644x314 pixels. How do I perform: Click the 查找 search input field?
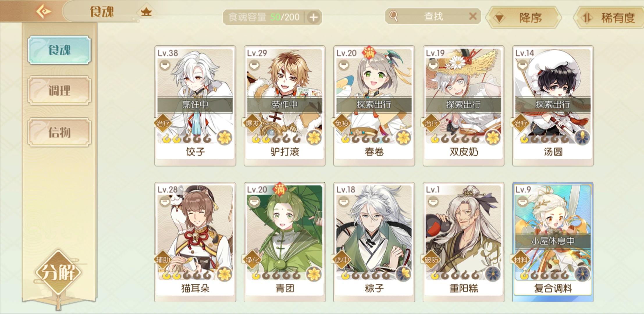click(433, 16)
